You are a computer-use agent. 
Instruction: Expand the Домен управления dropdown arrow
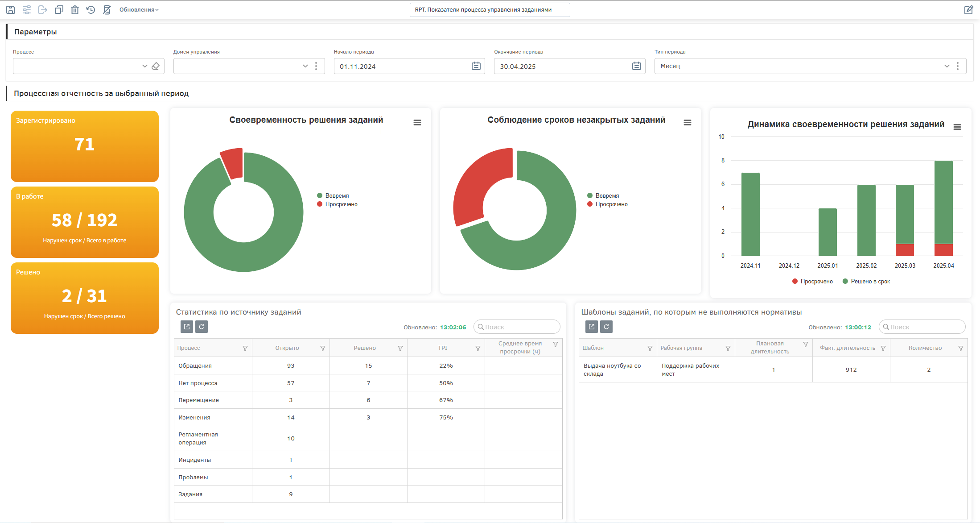tap(305, 66)
